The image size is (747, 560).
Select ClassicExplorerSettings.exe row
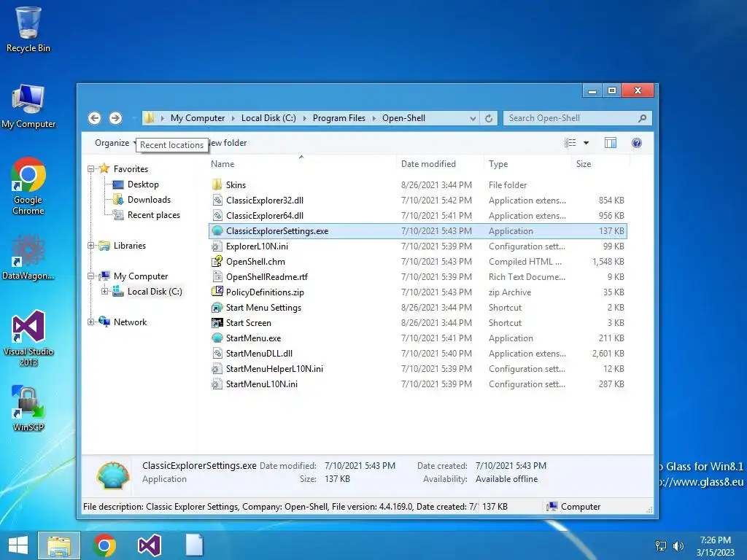click(418, 231)
